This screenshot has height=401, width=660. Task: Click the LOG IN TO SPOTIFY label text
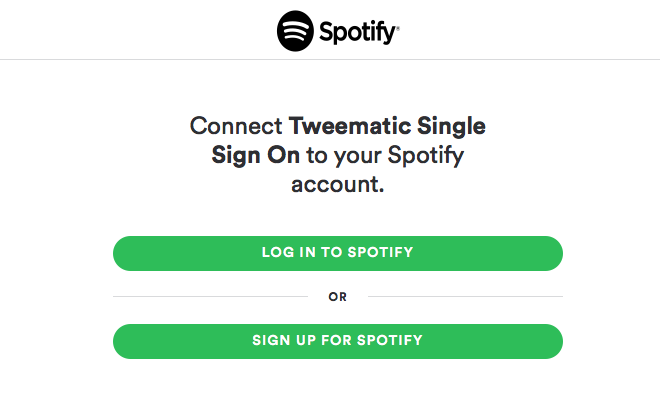(338, 252)
